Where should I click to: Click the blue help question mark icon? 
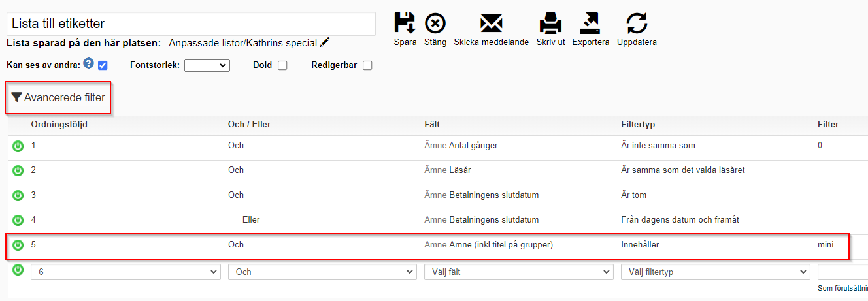tap(89, 63)
